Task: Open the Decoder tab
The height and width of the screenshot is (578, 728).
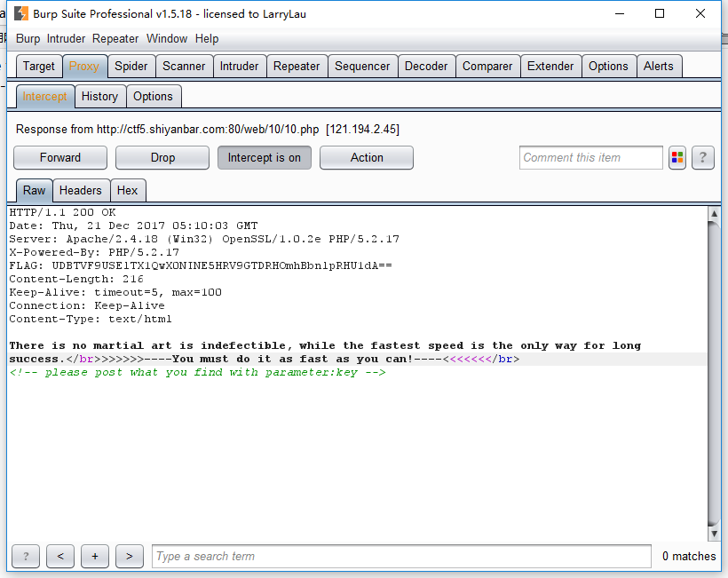Action: tap(426, 67)
